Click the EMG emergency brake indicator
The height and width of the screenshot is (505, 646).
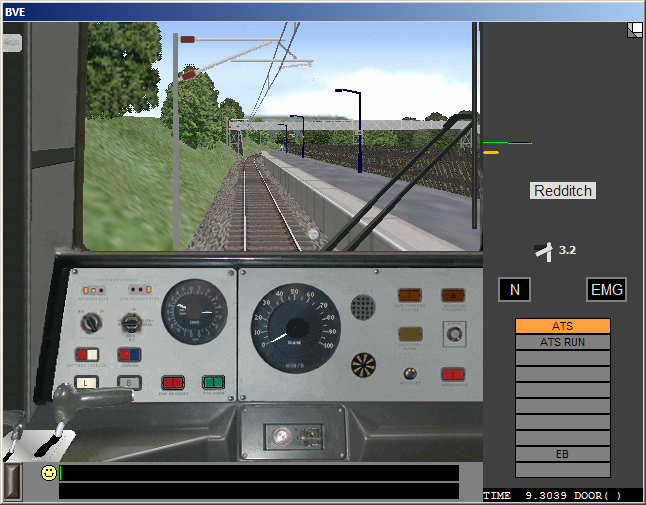[x=606, y=290]
